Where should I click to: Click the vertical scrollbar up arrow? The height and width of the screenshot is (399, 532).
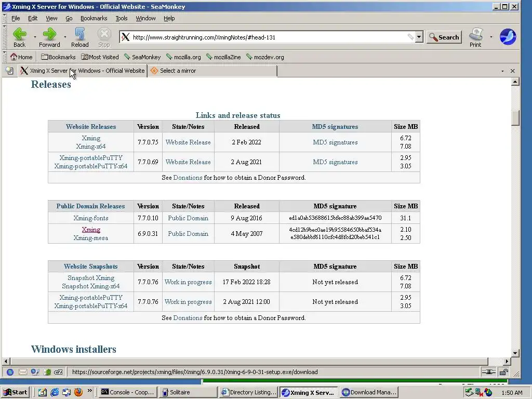pos(515,82)
